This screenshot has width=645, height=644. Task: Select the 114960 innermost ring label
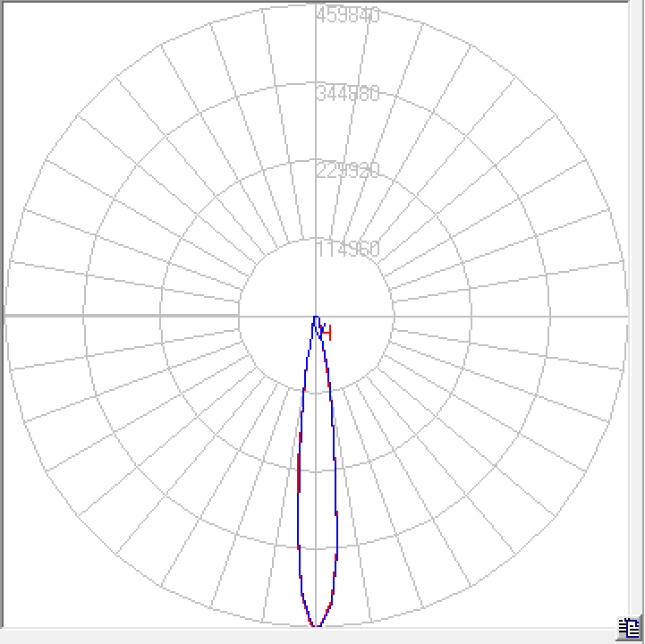pos(348,249)
